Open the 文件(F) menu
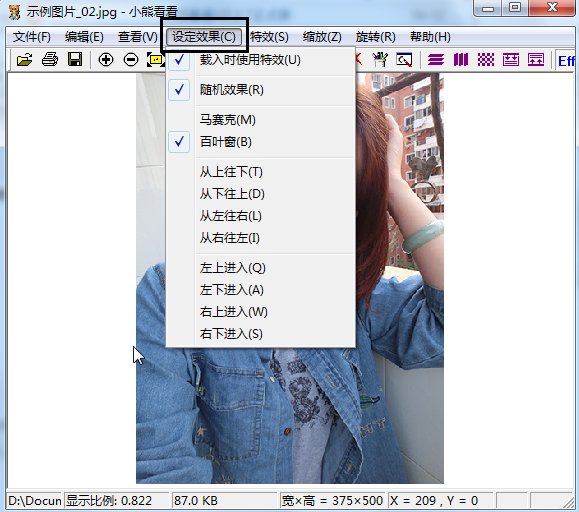This screenshot has height=512, width=579. tap(32, 37)
